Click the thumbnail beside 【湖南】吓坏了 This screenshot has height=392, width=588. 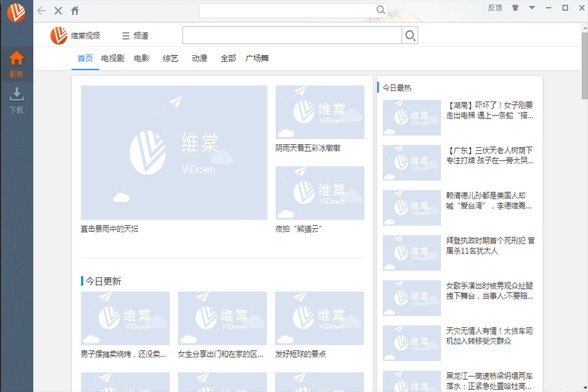[x=412, y=118]
